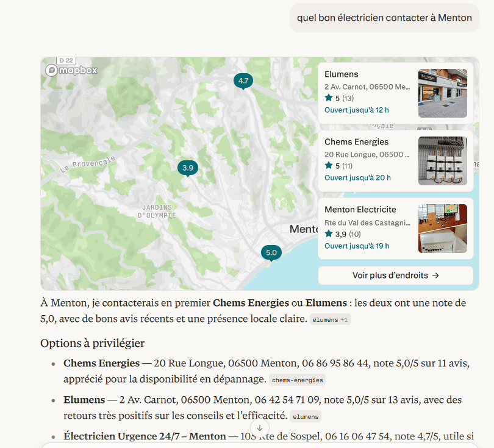Click the '20 Rue Longue, 06500' card address
Screen dimensions: 494x448
pos(367,155)
